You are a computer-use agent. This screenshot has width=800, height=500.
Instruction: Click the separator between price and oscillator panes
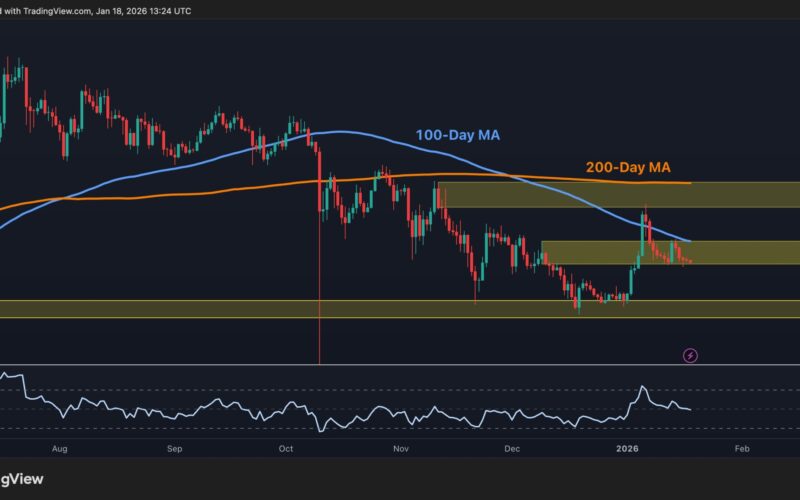[400, 366]
